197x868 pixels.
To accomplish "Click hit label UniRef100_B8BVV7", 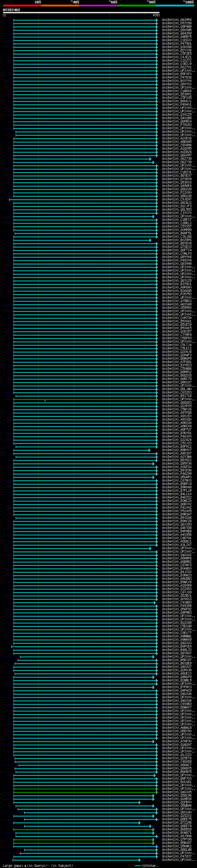I will pos(176,450).
